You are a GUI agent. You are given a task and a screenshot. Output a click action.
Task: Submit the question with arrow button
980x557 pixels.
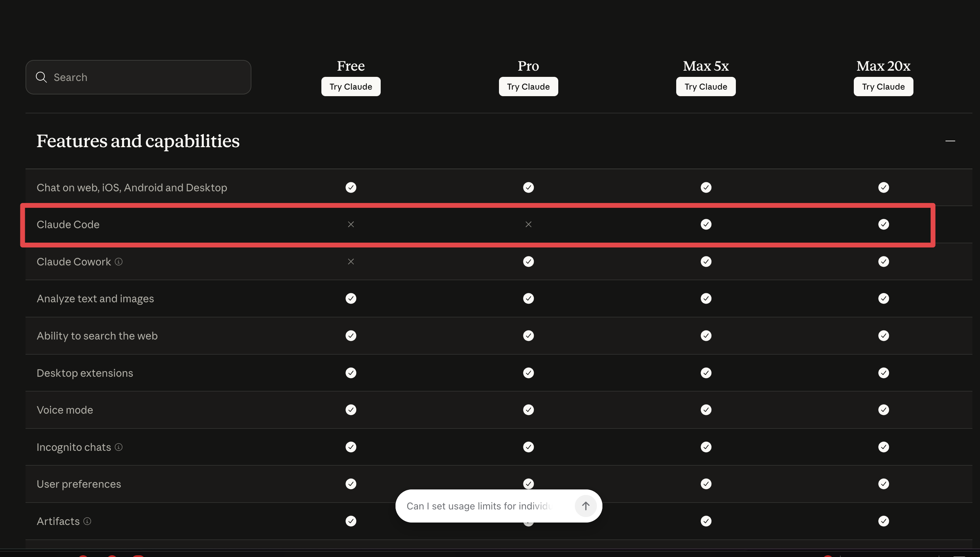[x=585, y=506]
